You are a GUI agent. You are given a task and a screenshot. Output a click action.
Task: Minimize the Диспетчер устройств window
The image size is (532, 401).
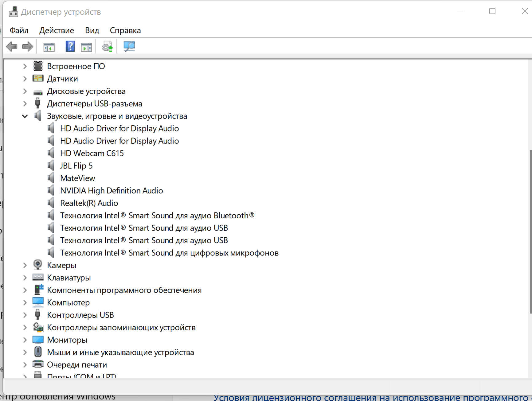click(x=460, y=11)
